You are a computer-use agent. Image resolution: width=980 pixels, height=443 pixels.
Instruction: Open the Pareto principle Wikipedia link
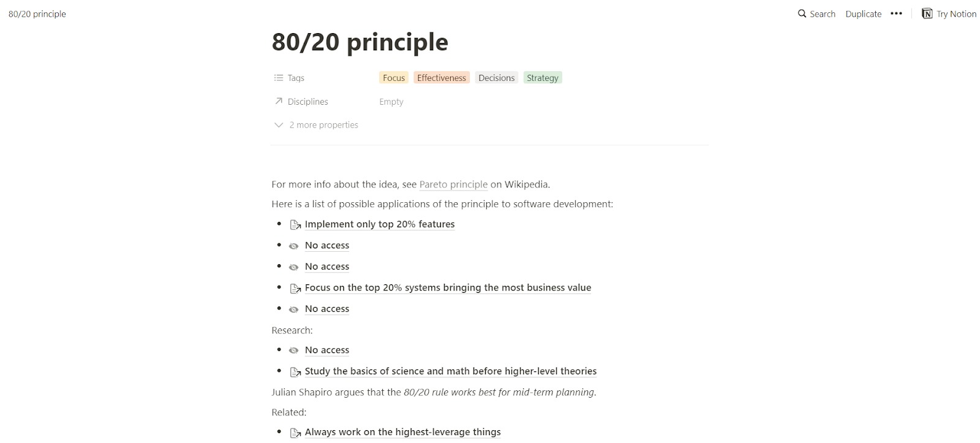pos(453,184)
